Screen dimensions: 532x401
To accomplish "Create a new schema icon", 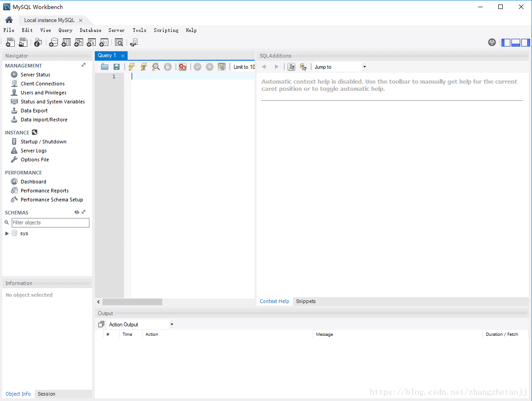I will [53, 42].
